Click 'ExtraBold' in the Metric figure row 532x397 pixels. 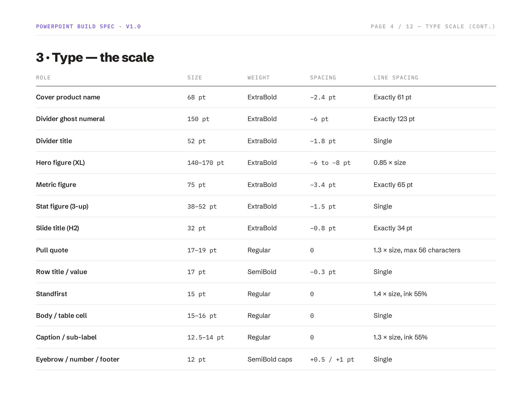[x=262, y=185]
